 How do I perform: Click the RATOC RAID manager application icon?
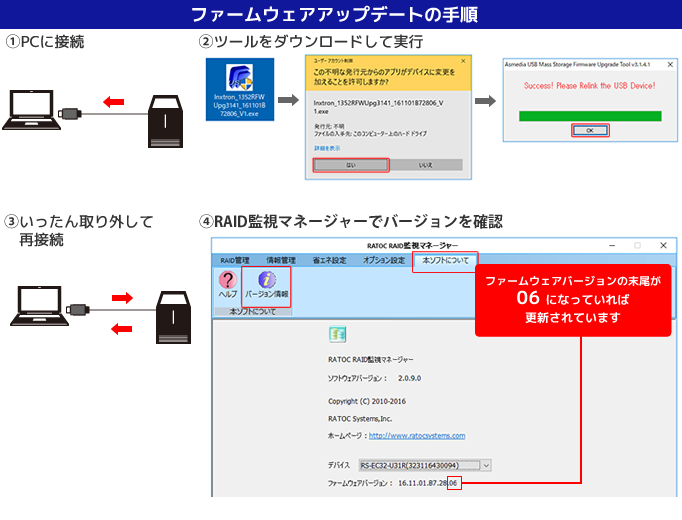coord(338,334)
